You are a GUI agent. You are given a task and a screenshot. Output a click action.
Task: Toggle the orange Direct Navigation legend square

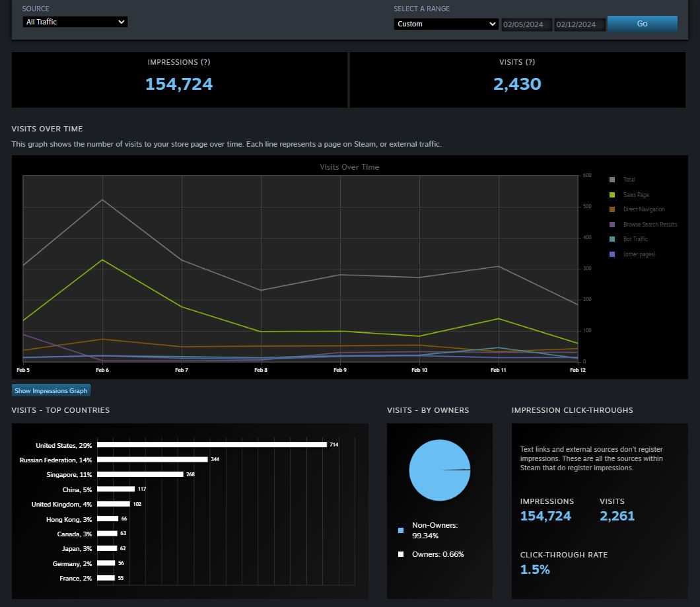click(x=612, y=209)
